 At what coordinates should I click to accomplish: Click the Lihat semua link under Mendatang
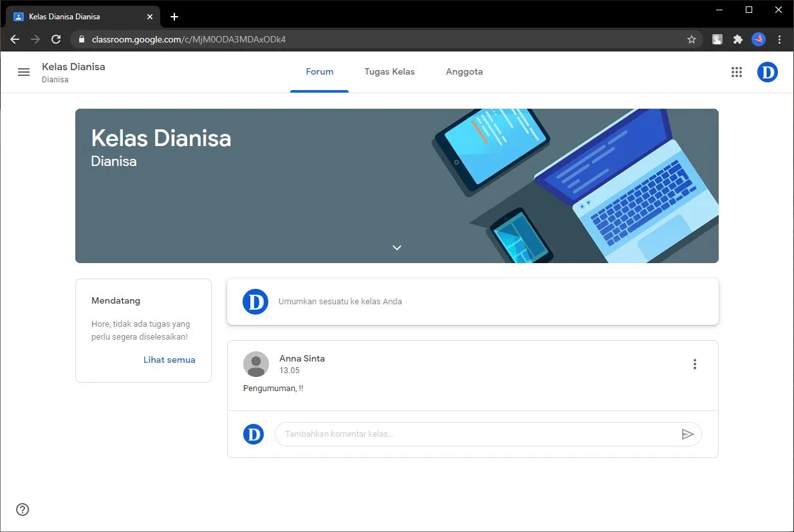169,360
